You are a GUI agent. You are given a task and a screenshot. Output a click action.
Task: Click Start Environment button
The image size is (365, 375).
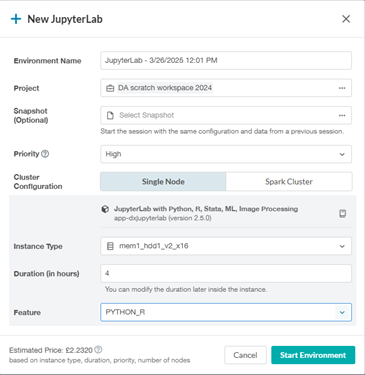313,355
